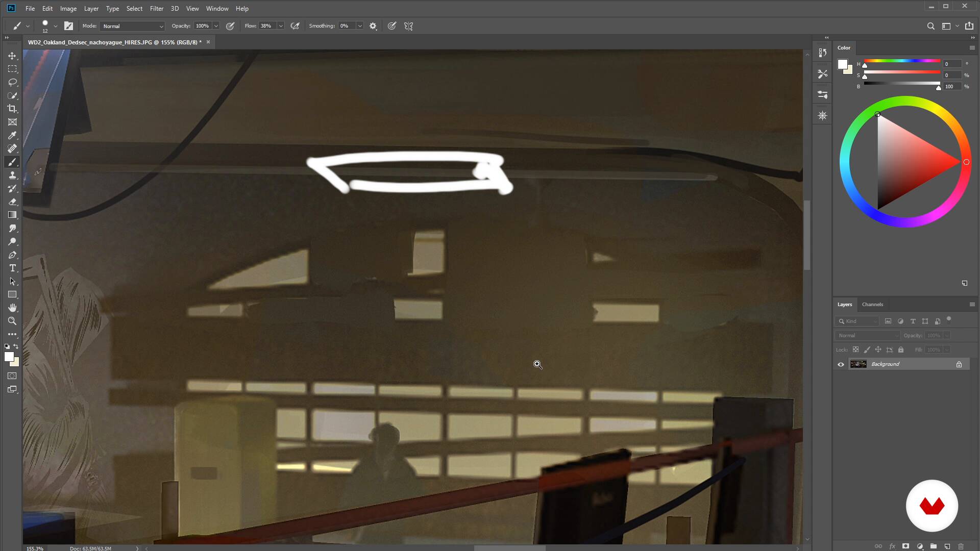Select the Lasso tool
The width and height of the screenshot is (980, 551).
point(12,82)
